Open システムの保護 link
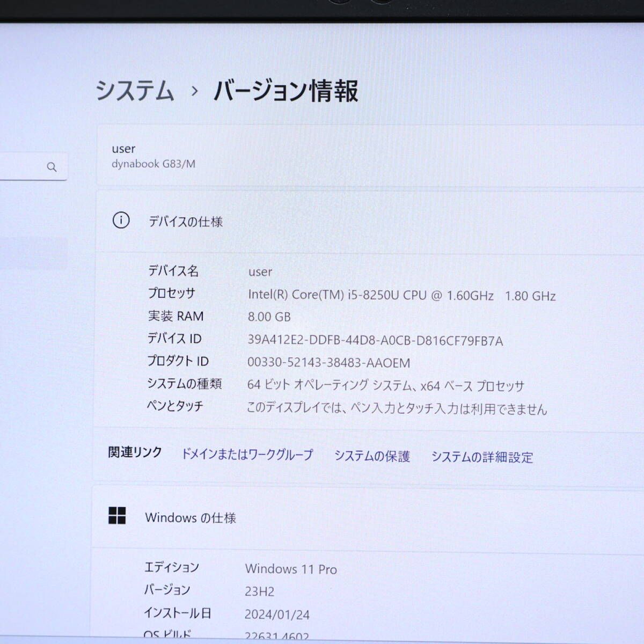The width and height of the screenshot is (644, 644). pyautogui.click(x=372, y=456)
